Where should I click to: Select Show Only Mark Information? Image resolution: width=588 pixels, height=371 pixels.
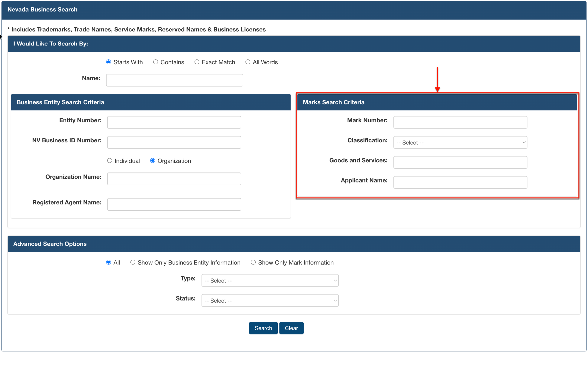pos(253,262)
